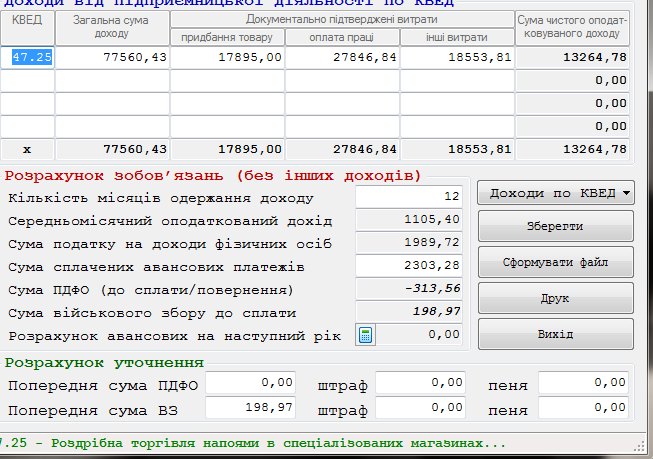This screenshot has width=653, height=459.
Task: Edit the number of months field
Action: pyautogui.click(x=411, y=198)
